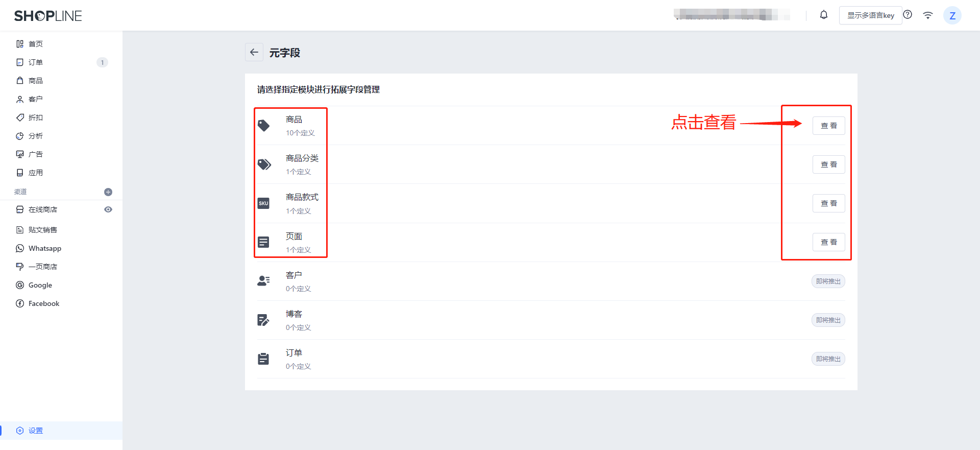Click 查看 for the 页面 row
The width and height of the screenshot is (980, 450).
[829, 242]
